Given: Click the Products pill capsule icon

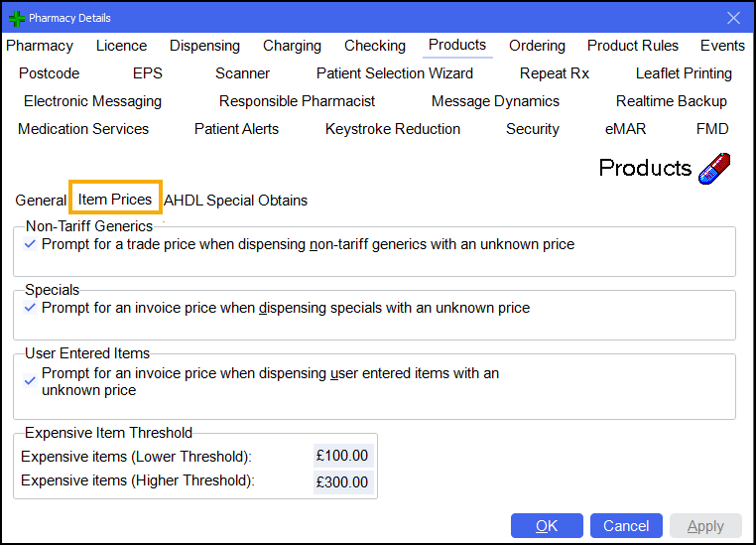Looking at the screenshot, I should pyautogui.click(x=714, y=168).
